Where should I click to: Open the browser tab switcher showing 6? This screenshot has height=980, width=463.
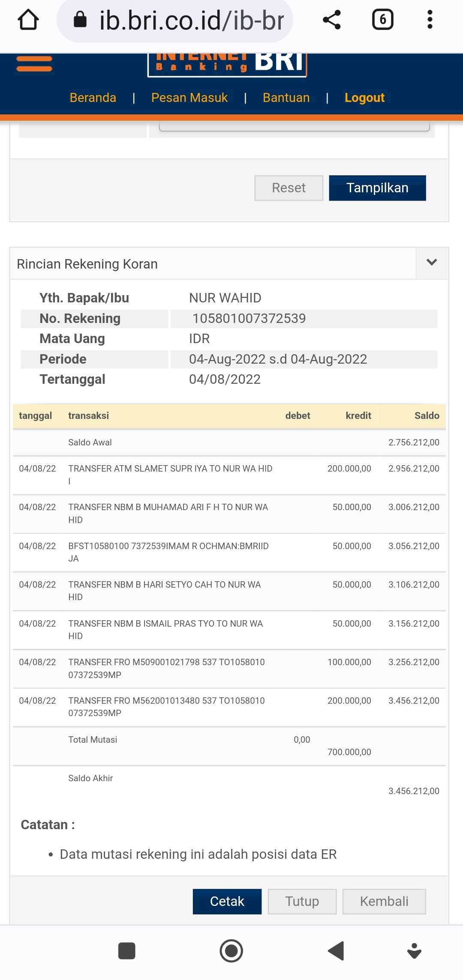tap(382, 20)
